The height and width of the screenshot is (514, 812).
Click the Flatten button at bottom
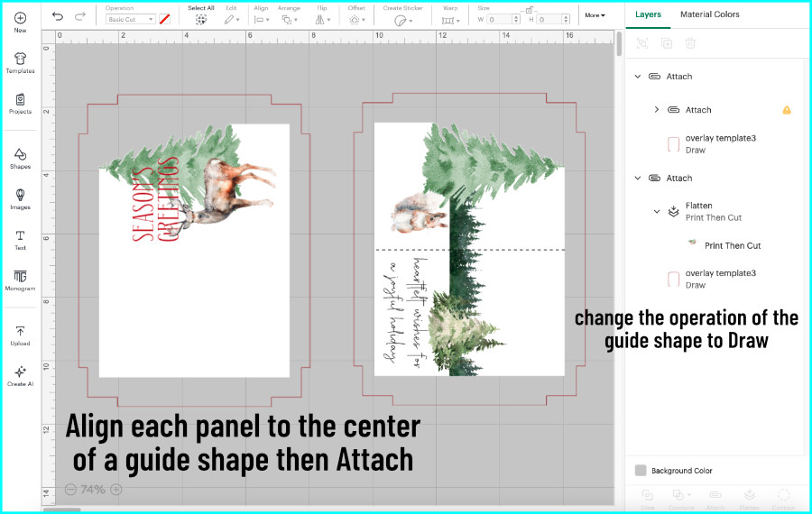(x=750, y=499)
